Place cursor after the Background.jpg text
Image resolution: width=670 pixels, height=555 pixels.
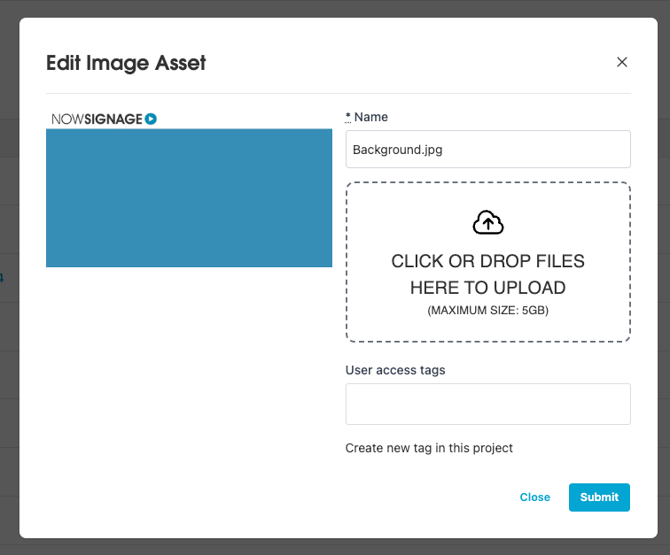(445, 149)
